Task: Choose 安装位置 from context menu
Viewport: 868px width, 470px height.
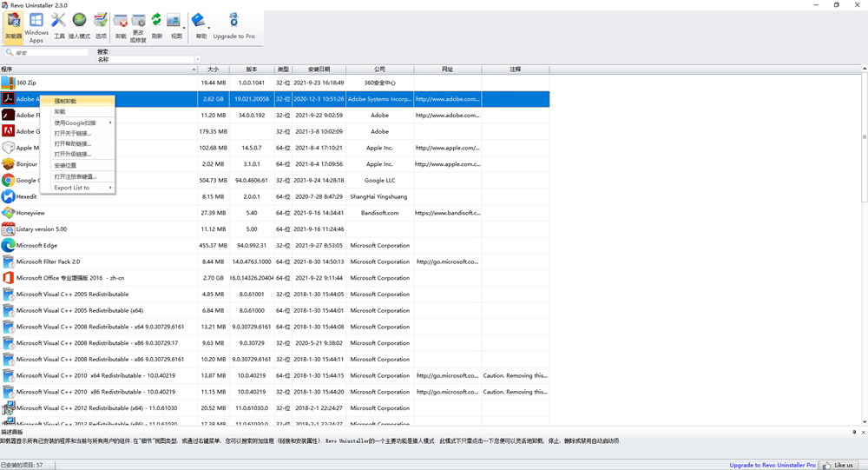Action: click(x=77, y=165)
